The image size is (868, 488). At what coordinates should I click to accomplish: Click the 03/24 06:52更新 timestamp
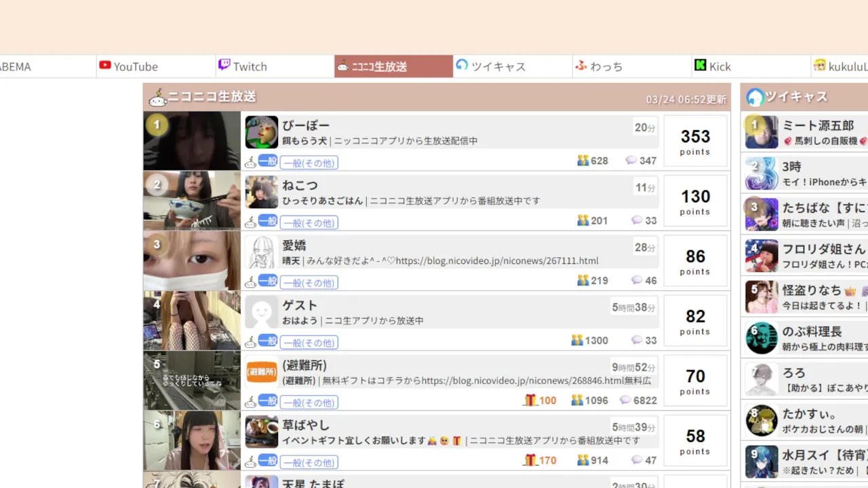point(686,99)
